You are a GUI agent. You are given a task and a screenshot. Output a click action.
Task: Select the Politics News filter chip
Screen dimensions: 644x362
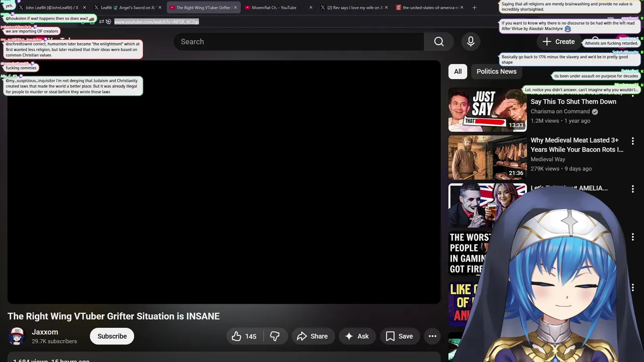(497, 71)
